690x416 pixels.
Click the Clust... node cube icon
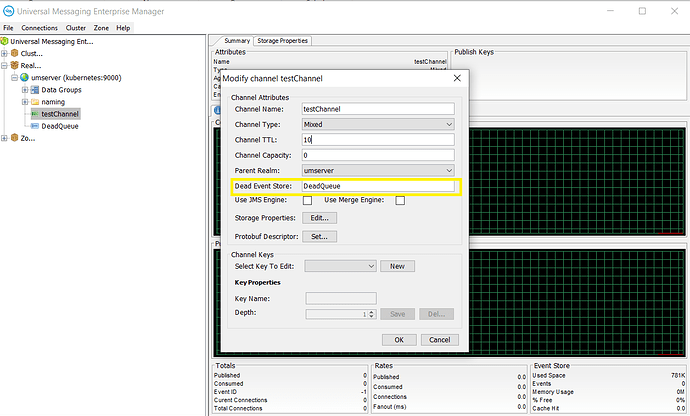15,53
